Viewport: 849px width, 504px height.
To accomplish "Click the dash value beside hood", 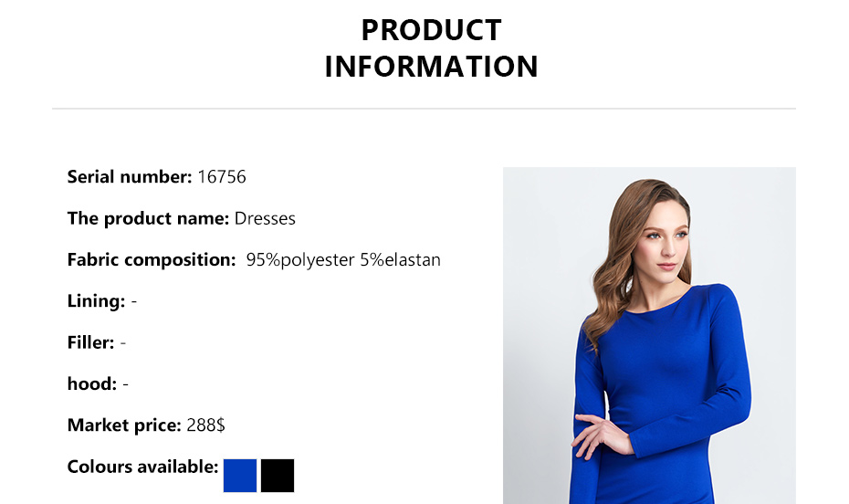I will (125, 384).
